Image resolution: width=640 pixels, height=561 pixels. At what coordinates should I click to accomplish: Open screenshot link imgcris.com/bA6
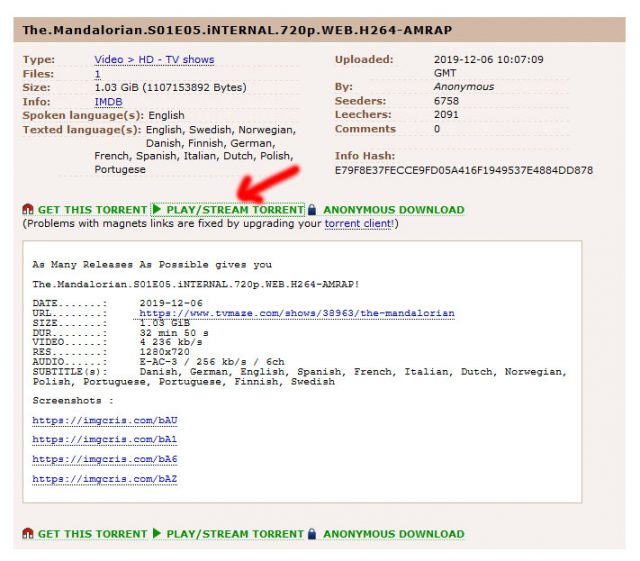[x=105, y=459]
